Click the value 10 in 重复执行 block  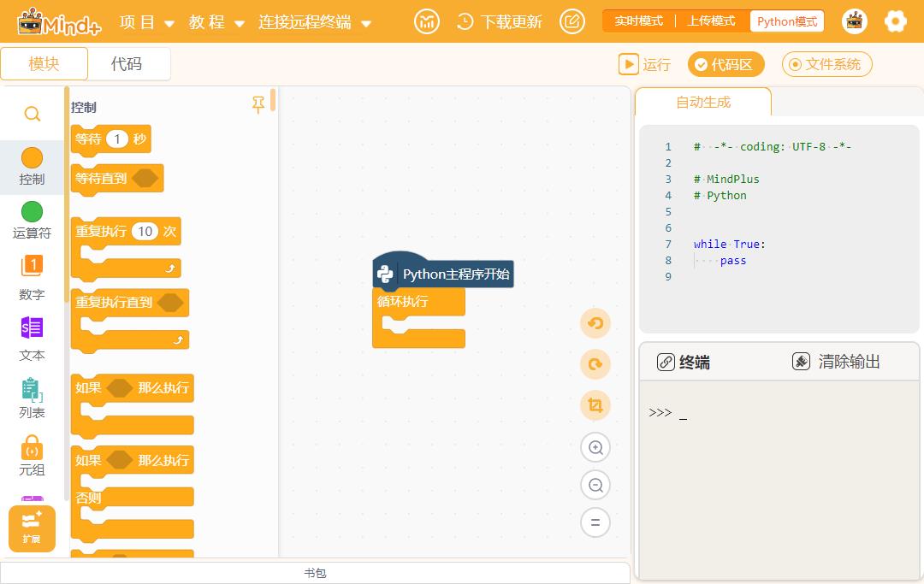click(145, 232)
